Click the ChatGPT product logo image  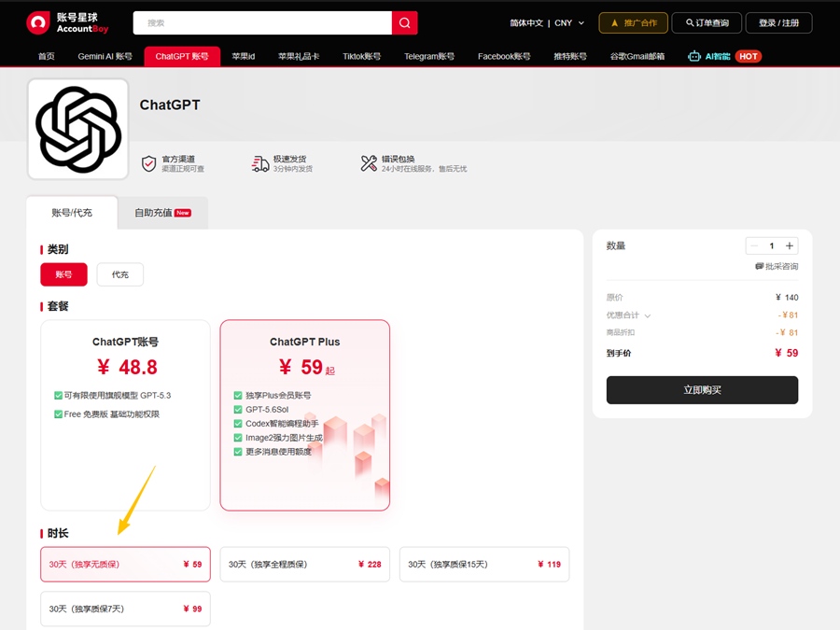[x=78, y=129]
